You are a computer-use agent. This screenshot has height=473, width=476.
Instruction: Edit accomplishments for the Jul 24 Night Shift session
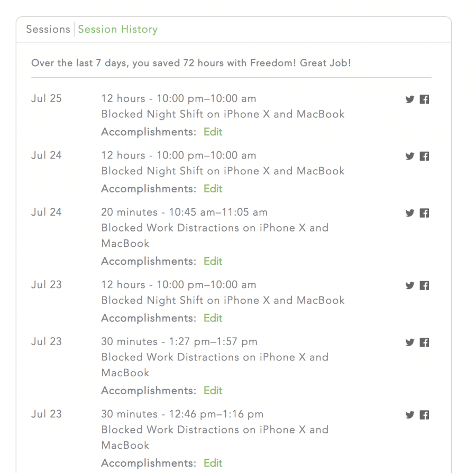pos(213,189)
